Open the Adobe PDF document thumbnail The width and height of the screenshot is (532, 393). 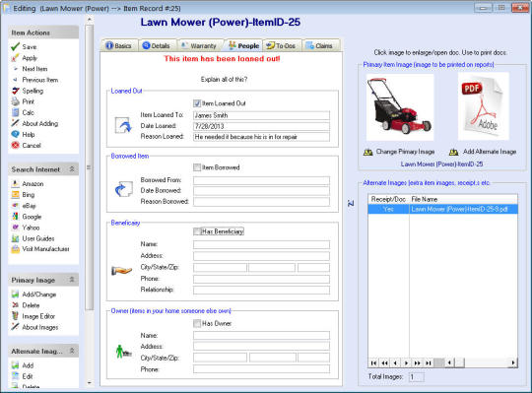pos(484,106)
